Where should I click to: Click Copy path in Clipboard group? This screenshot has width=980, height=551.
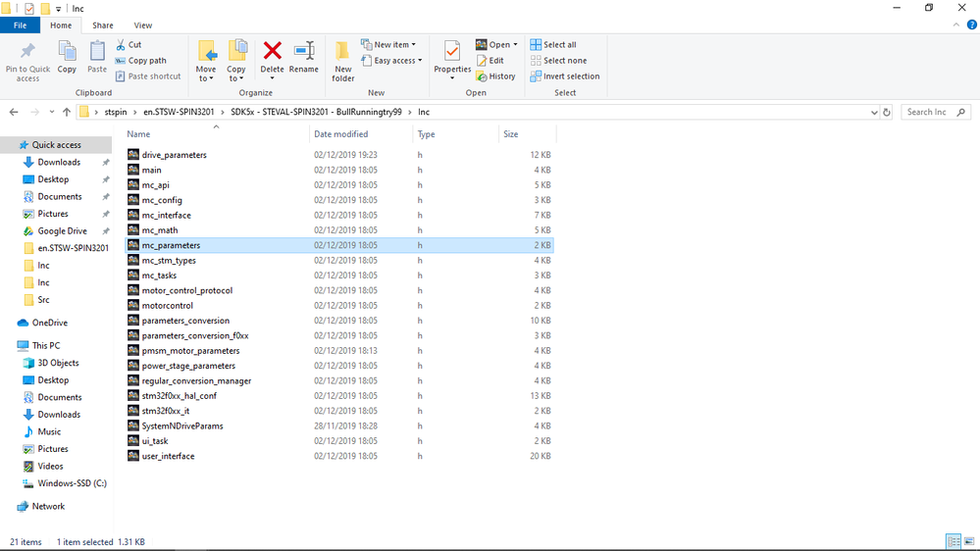pos(140,61)
